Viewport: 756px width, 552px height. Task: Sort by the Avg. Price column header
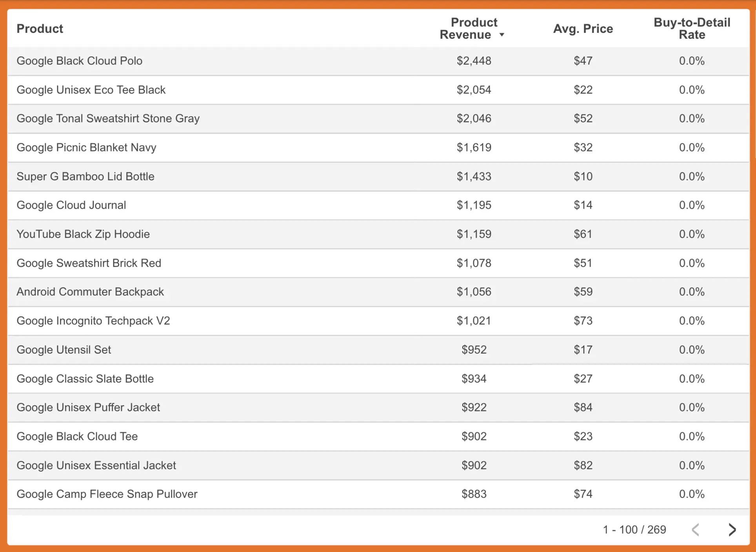coord(583,29)
